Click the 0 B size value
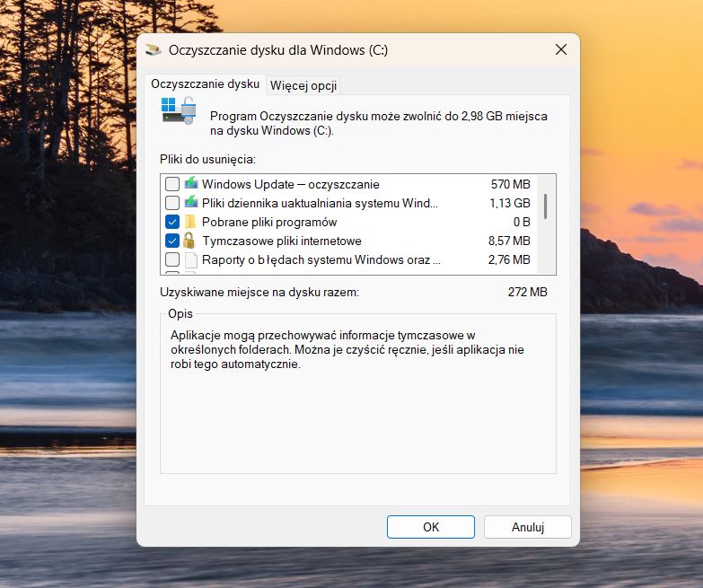 click(x=522, y=222)
